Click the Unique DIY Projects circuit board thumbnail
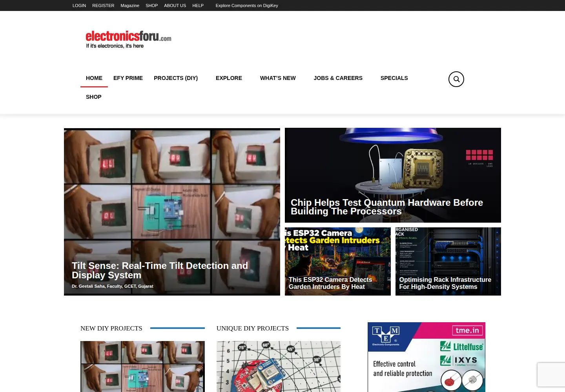The height and width of the screenshot is (392, 565). pyautogui.click(x=279, y=367)
